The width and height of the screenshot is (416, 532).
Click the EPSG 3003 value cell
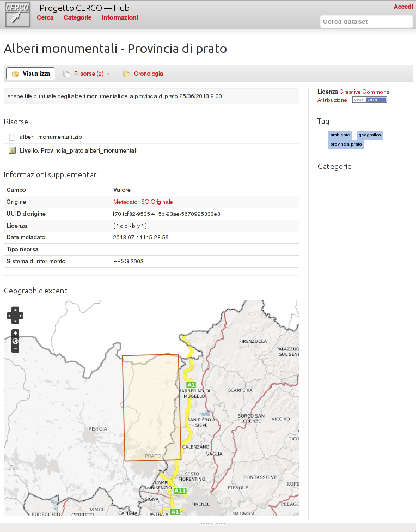coord(205,261)
